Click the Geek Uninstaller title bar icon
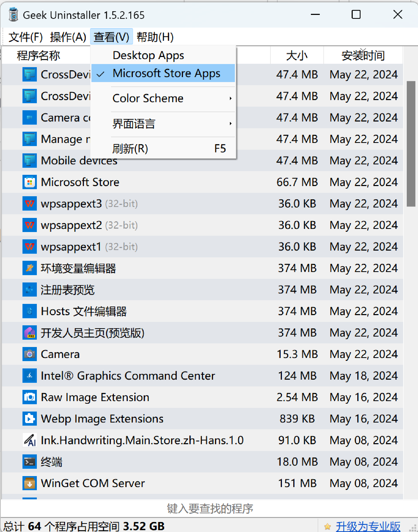This screenshot has width=418, height=532. click(13, 15)
